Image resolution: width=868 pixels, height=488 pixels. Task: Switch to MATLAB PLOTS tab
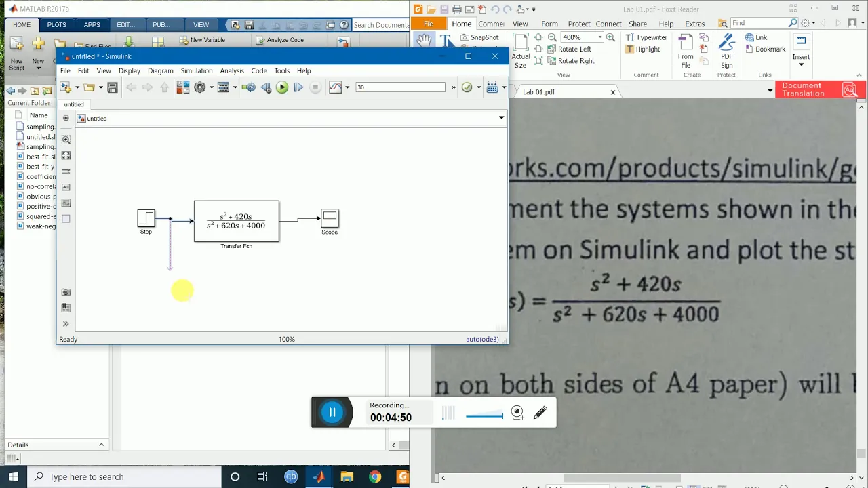pos(57,25)
